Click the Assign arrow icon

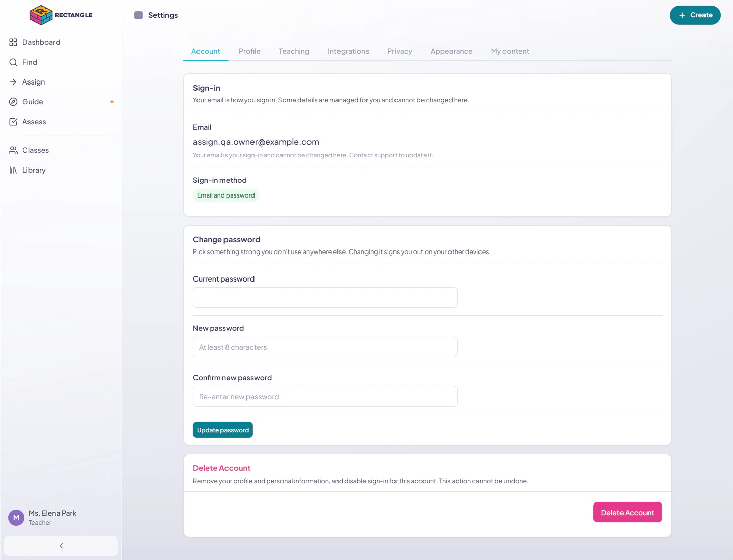pos(13,82)
